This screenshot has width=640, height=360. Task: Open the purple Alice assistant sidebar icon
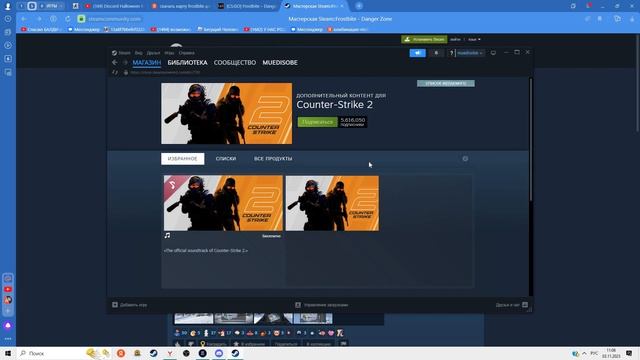(8, 325)
